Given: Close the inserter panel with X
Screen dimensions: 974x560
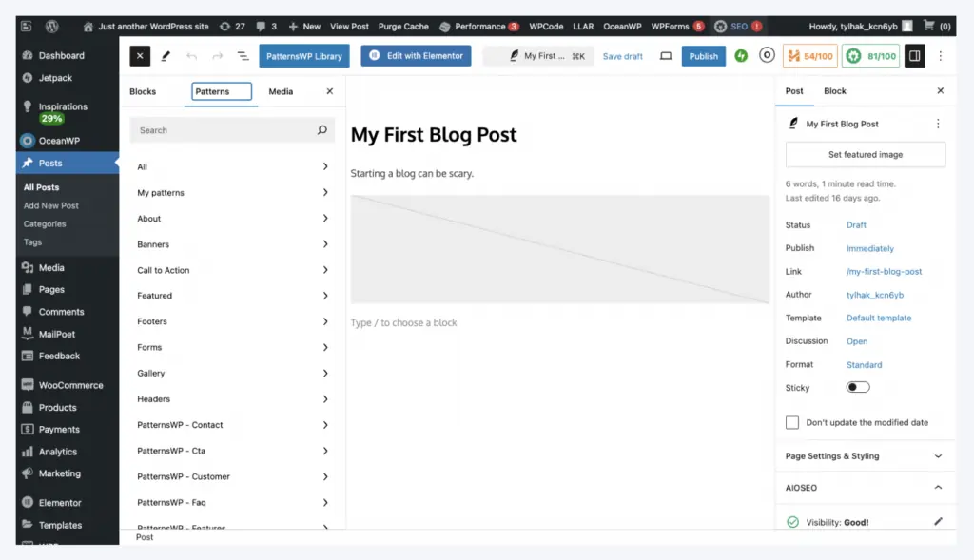Looking at the screenshot, I should pyautogui.click(x=330, y=91).
